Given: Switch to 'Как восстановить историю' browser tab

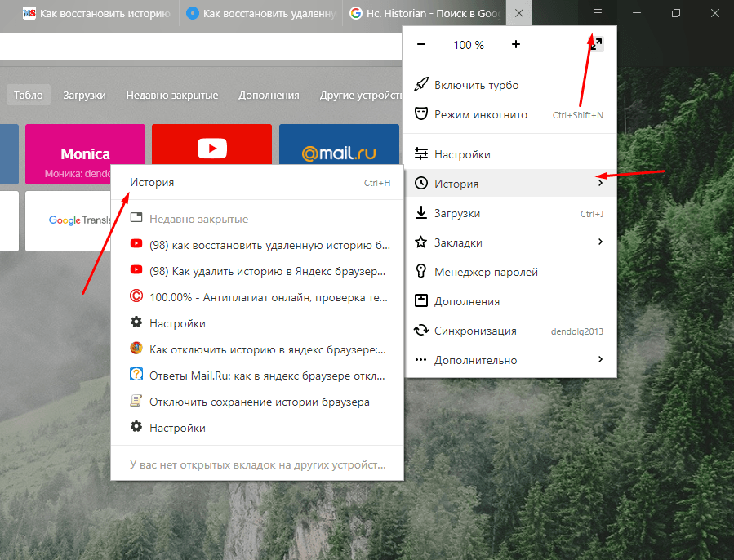Looking at the screenshot, I should (x=97, y=13).
